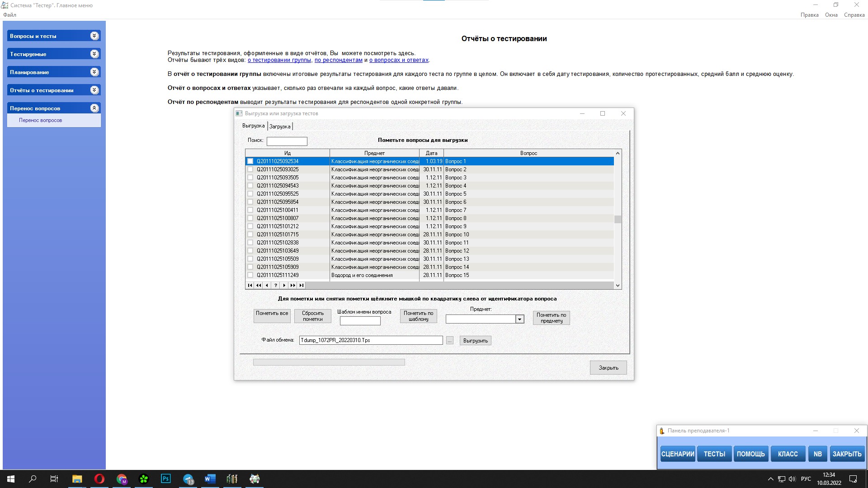Mark the checkbox for Вопрос 10 row

pos(250,235)
